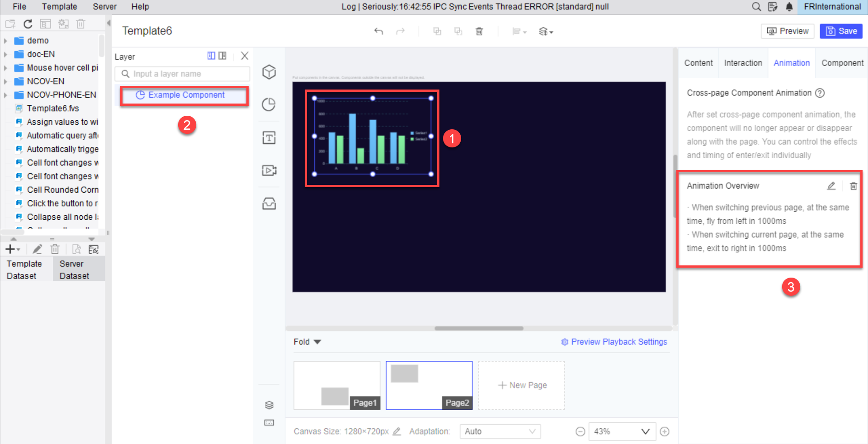Click the canvas horizontal scrollbar
868x444 pixels.
479,328
